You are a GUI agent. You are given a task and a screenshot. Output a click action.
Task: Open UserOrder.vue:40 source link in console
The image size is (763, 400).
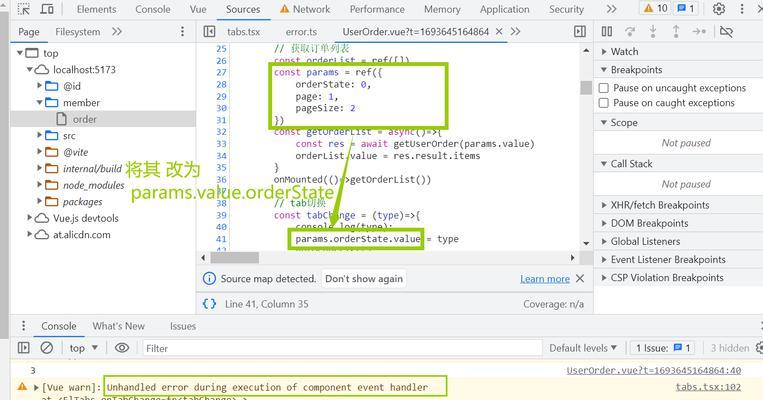654,370
